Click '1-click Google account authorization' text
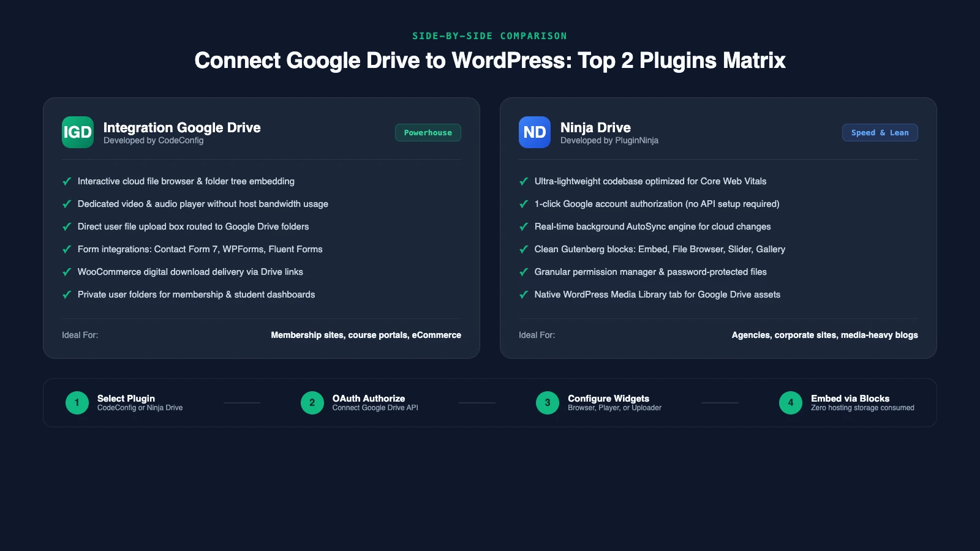Viewport: 980px width, 551px height. (x=657, y=204)
